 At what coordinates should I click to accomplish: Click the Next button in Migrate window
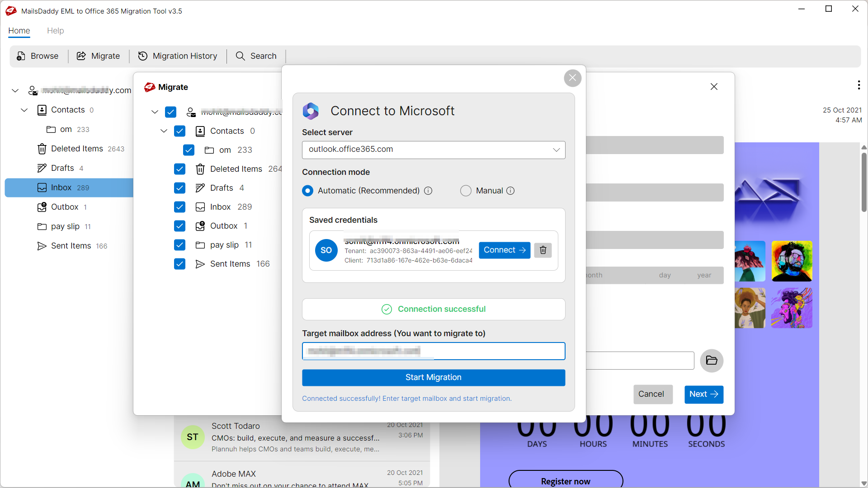703,394
